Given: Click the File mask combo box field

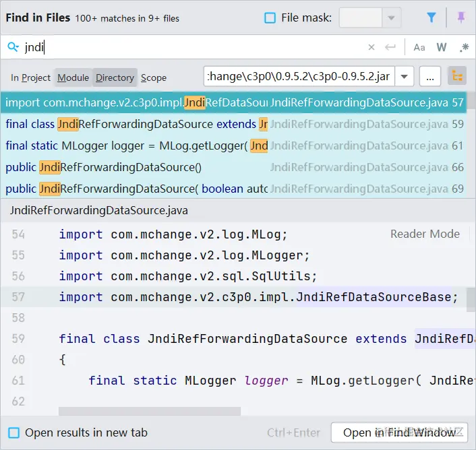Looking at the screenshot, I should 360,18.
